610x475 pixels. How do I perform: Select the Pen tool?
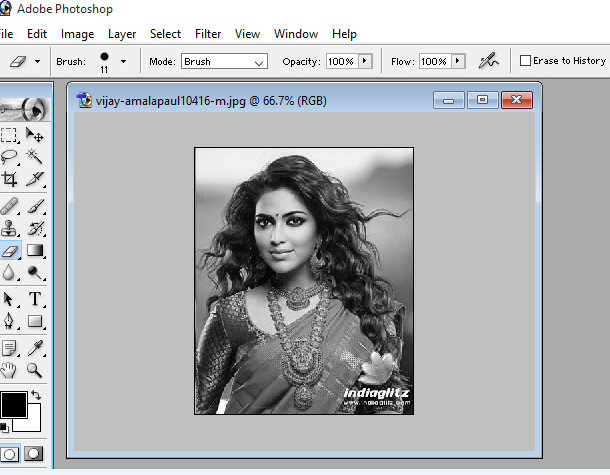[x=9, y=321]
